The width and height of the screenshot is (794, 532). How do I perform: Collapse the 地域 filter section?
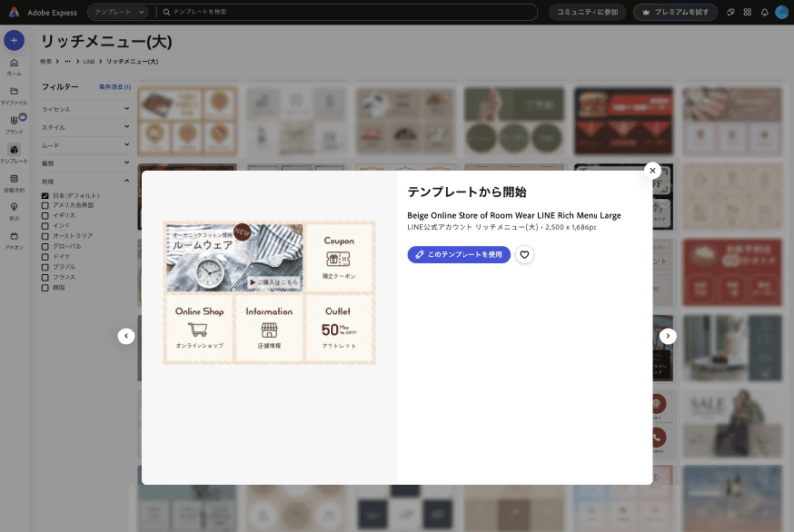[x=85, y=181]
